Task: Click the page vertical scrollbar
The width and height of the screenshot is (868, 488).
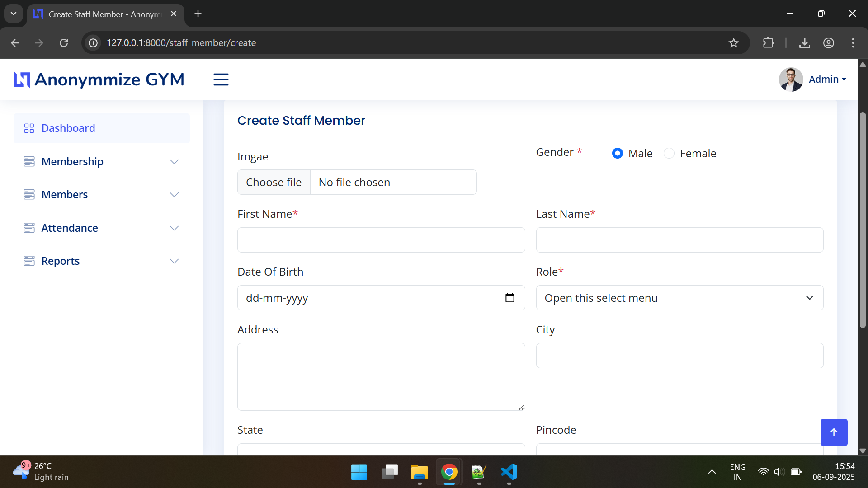Action: (863, 220)
